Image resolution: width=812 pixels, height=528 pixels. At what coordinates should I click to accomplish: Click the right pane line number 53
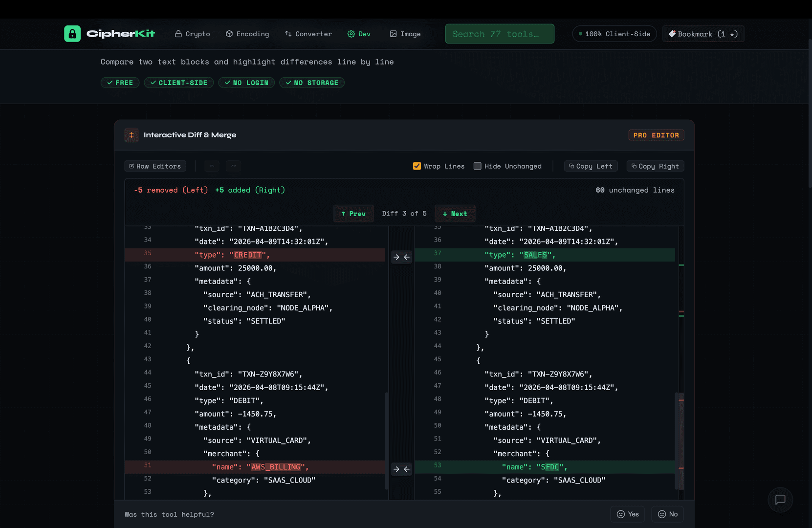438,465
